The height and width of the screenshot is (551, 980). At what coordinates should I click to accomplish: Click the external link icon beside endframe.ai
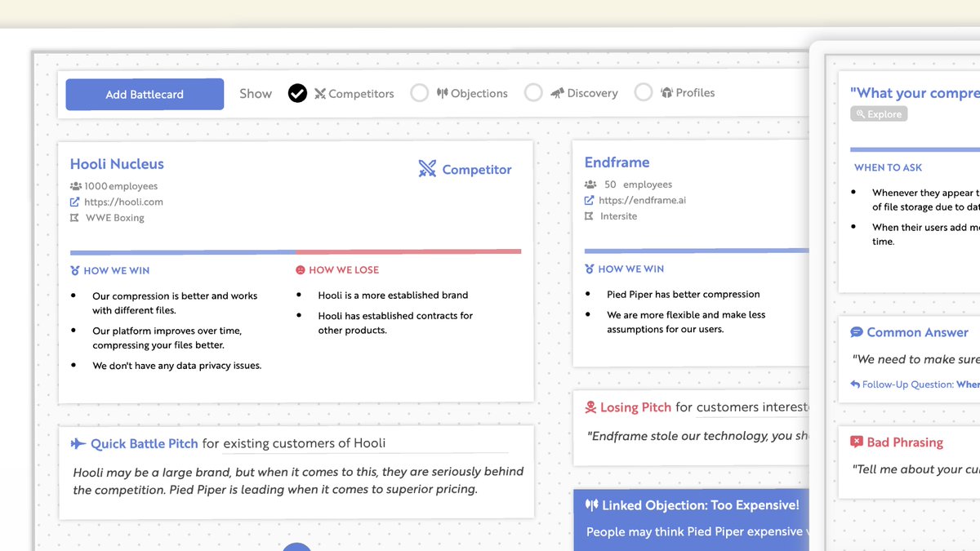pyautogui.click(x=590, y=200)
